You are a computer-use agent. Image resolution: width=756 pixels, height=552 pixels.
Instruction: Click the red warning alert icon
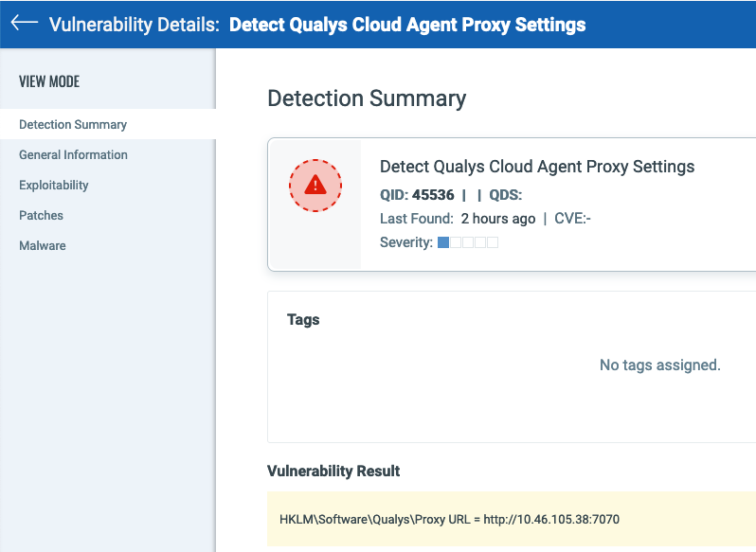click(x=315, y=186)
